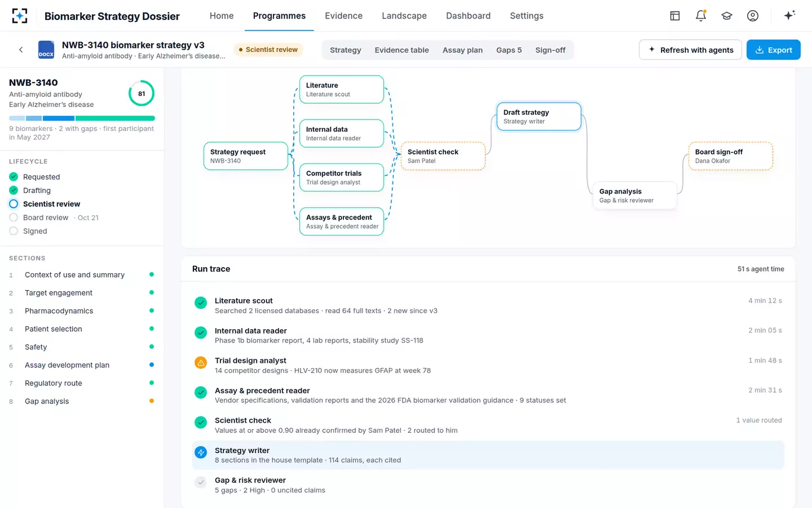Select Competitor trials workflow node
The width and height of the screenshot is (812, 508).
pos(342,177)
